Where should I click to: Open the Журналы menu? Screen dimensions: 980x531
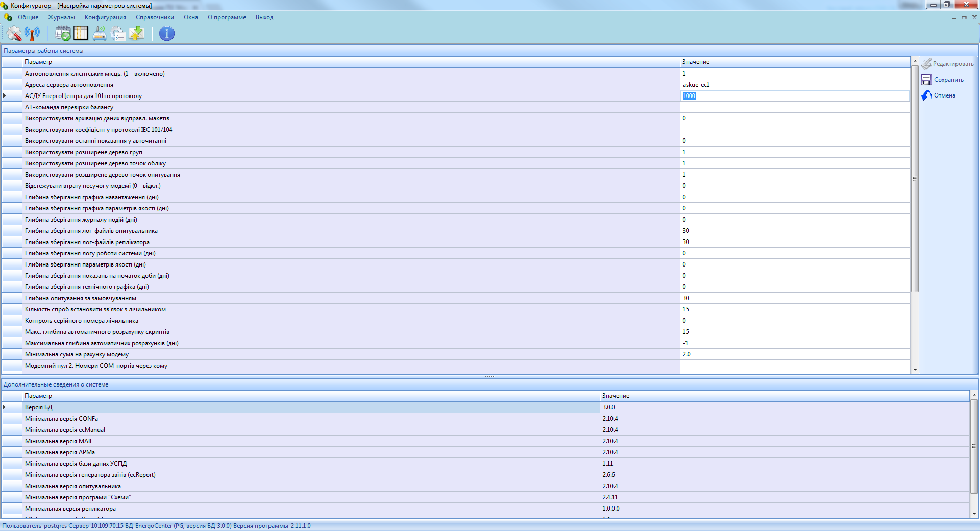tap(61, 17)
